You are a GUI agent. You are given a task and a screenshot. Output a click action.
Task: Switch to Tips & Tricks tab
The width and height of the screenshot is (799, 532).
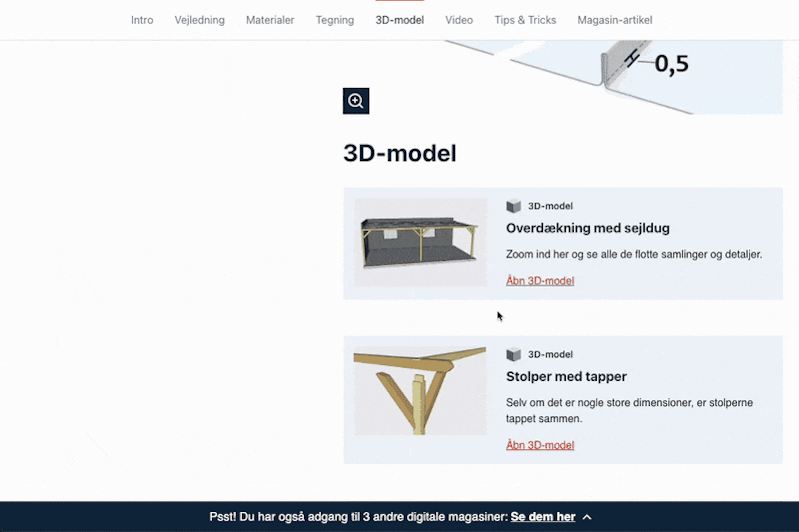525,20
